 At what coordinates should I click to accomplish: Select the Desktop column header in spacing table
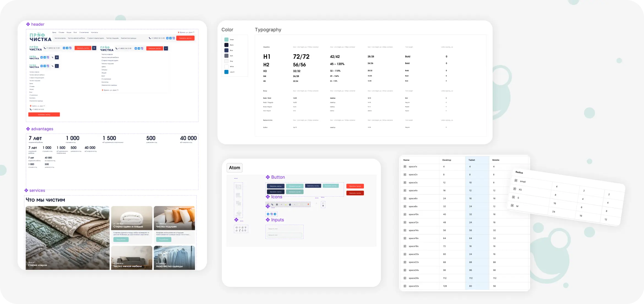click(x=447, y=160)
